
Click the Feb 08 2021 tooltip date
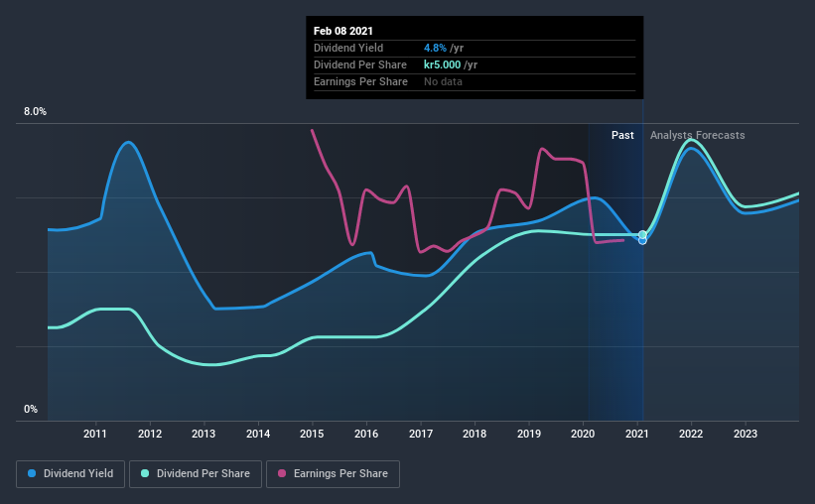pos(343,31)
